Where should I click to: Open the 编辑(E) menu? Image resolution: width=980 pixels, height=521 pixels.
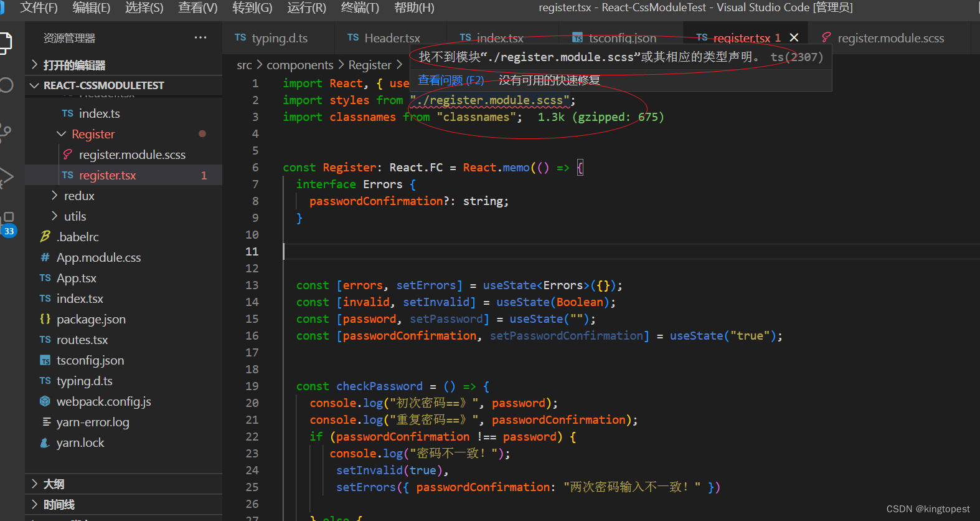pos(92,7)
